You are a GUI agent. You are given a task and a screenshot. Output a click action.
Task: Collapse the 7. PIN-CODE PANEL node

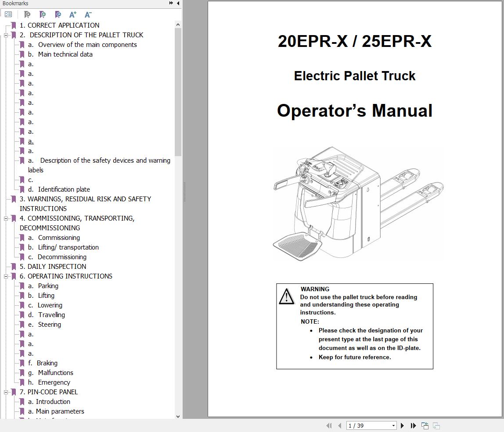tap(6, 392)
